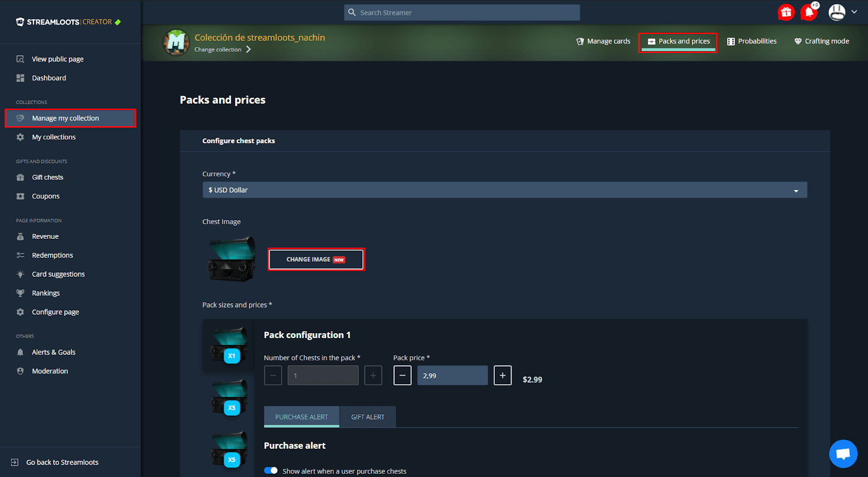Viewport: 868px width, 477px height.
Task: Switch to the Purchase Alert tab
Action: [x=302, y=417]
